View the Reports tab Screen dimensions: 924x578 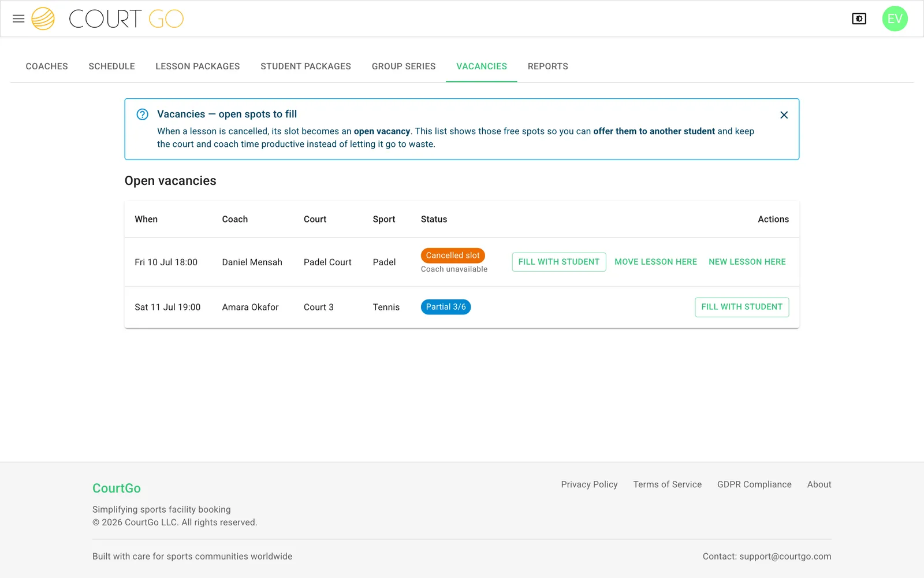point(547,66)
